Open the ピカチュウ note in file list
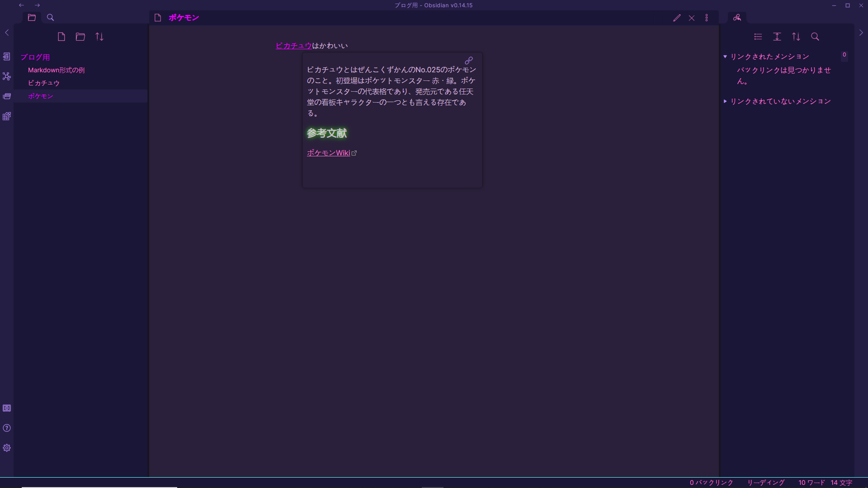Viewport: 868px width, 488px height. pos(44,83)
